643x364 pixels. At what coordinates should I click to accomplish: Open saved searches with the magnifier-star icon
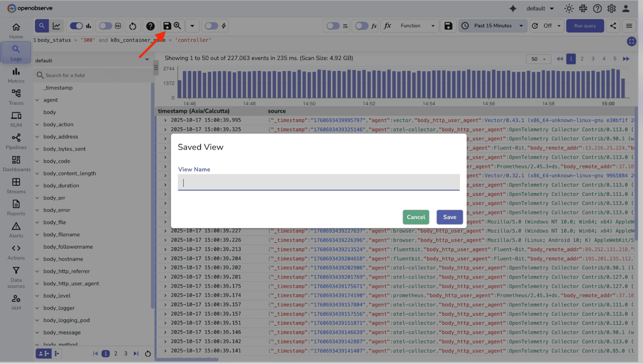178,26
